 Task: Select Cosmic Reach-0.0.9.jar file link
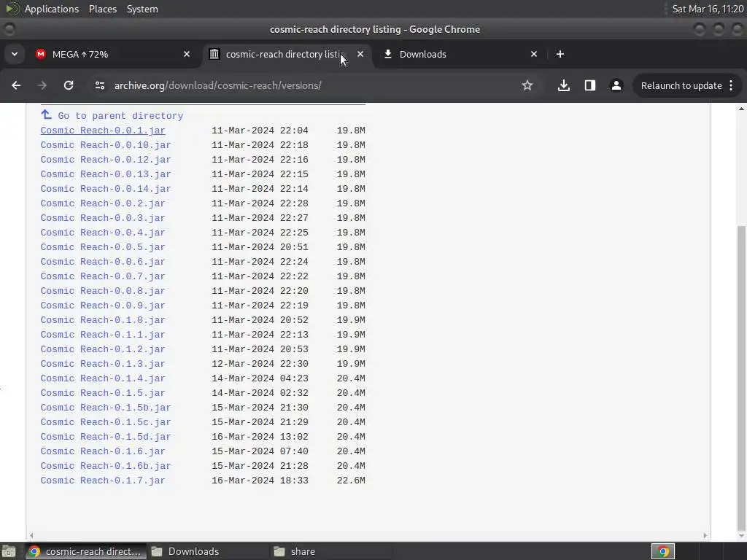pos(103,306)
